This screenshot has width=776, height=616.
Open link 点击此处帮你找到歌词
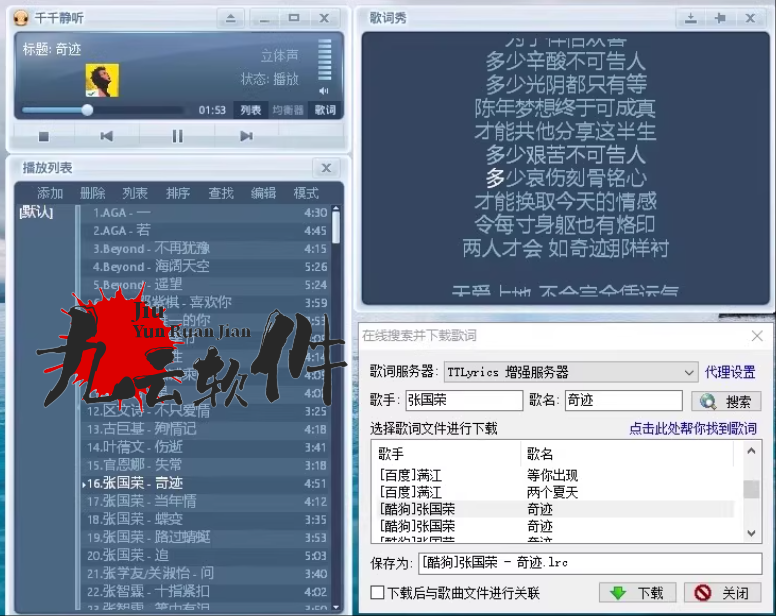(x=693, y=428)
